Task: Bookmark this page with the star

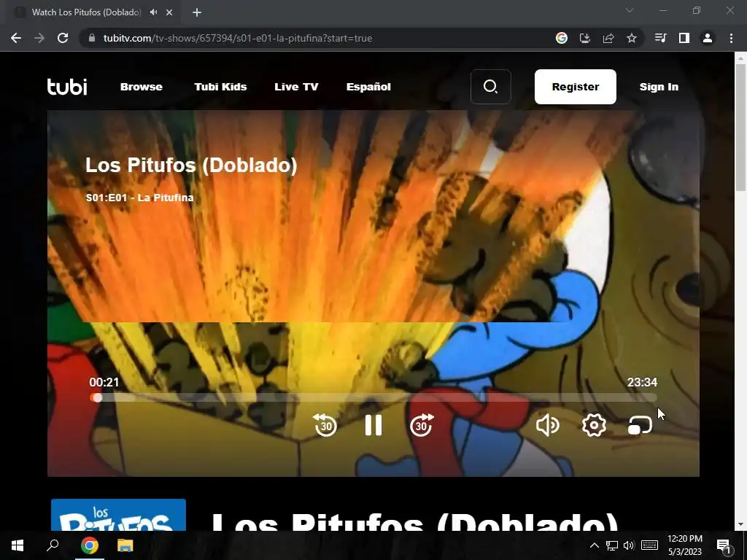Action: pyautogui.click(x=632, y=38)
